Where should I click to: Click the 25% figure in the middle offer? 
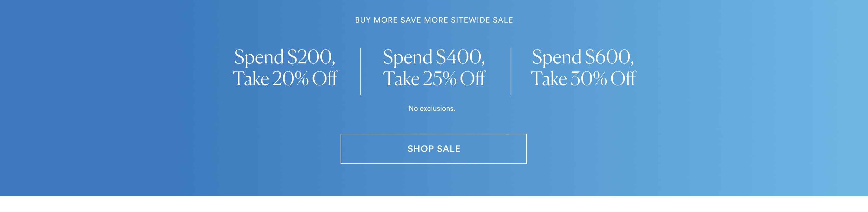[439, 79]
